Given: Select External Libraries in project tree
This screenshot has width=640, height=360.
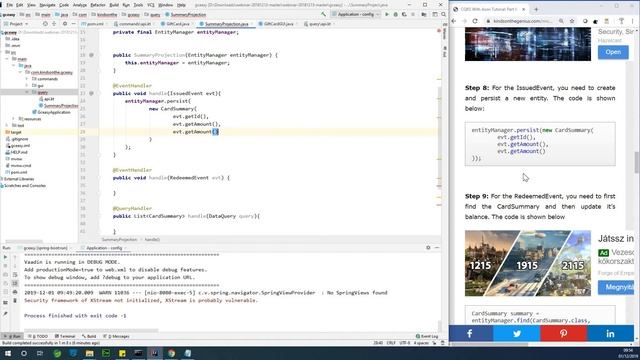Looking at the screenshot, I should click(17, 179).
